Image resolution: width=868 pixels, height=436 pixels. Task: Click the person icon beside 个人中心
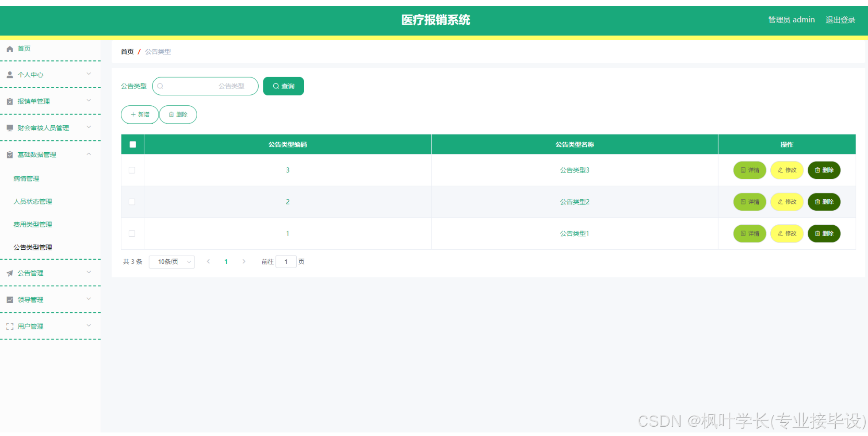(10, 75)
